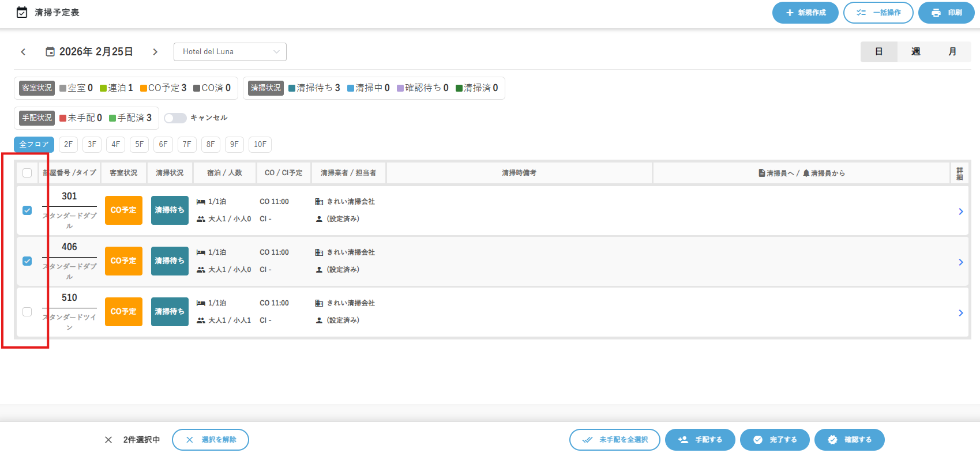This screenshot has height=453, width=980.
Task: Switch to the 週 view tab
Action: (915, 52)
